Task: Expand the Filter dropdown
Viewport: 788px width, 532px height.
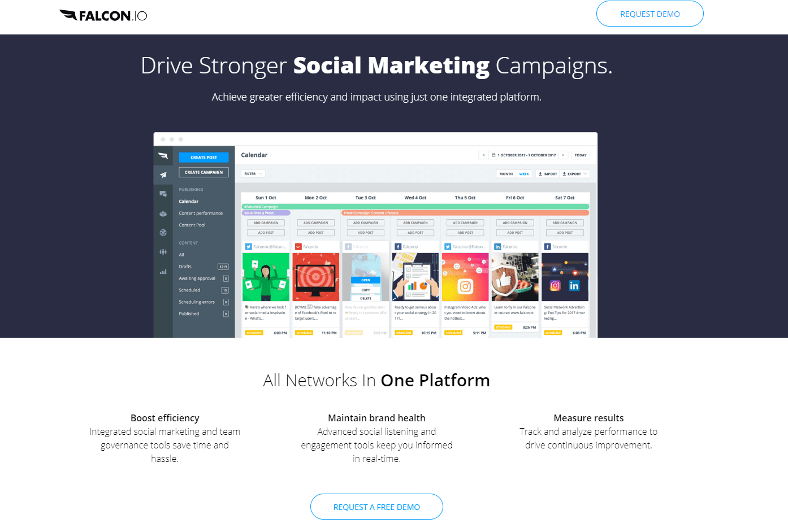Action: click(x=253, y=174)
